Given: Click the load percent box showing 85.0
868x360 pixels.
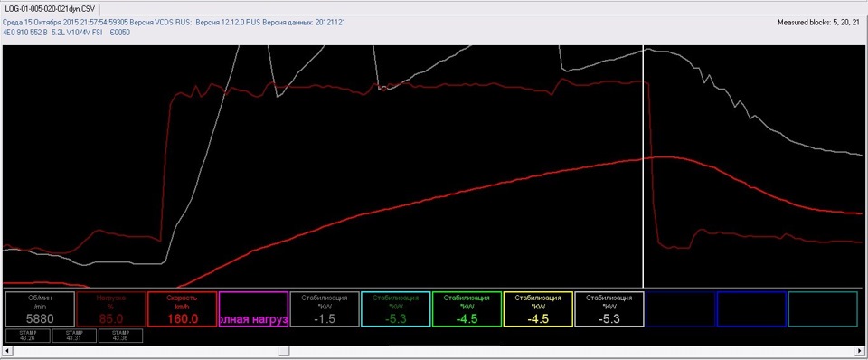Looking at the screenshot, I should point(111,309).
